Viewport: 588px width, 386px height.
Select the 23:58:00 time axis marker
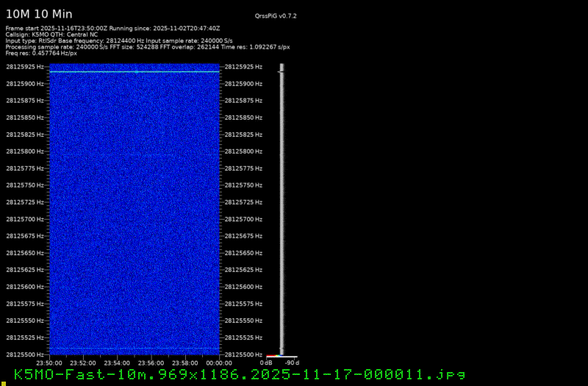coord(185,362)
